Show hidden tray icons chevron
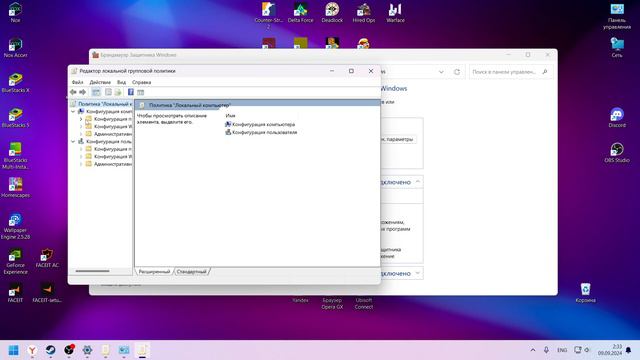Screen dimensions: 640x360 533,350
